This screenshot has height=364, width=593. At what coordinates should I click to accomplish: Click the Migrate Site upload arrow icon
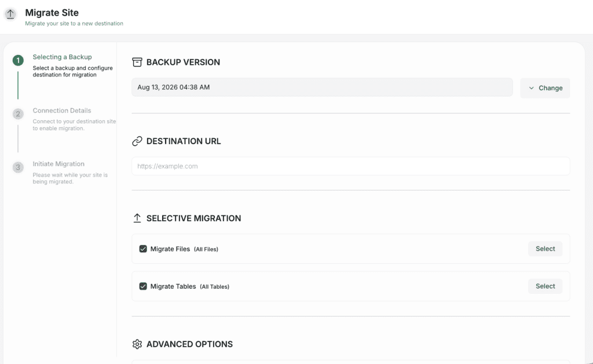point(10,14)
